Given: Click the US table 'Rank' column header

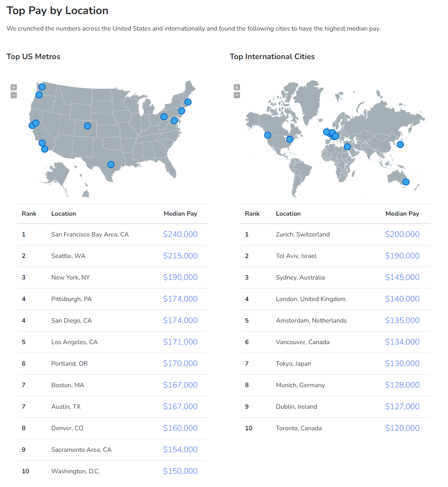Looking at the screenshot, I should (29, 213).
